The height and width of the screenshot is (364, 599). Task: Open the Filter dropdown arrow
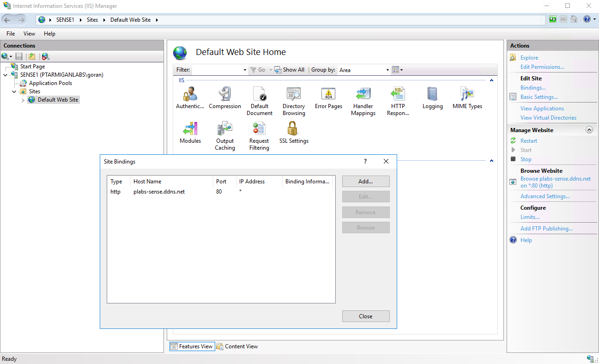[245, 70]
